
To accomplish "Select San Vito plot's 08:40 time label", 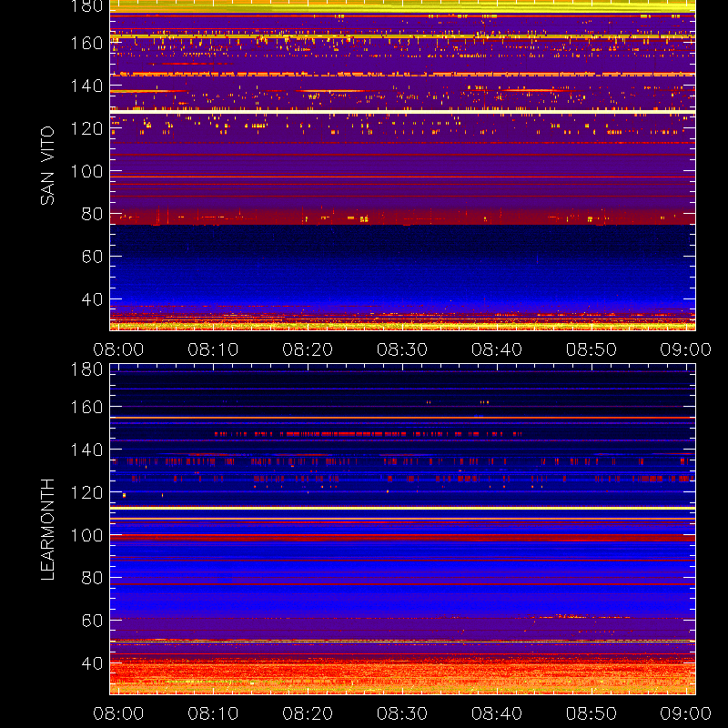I will point(497,349).
